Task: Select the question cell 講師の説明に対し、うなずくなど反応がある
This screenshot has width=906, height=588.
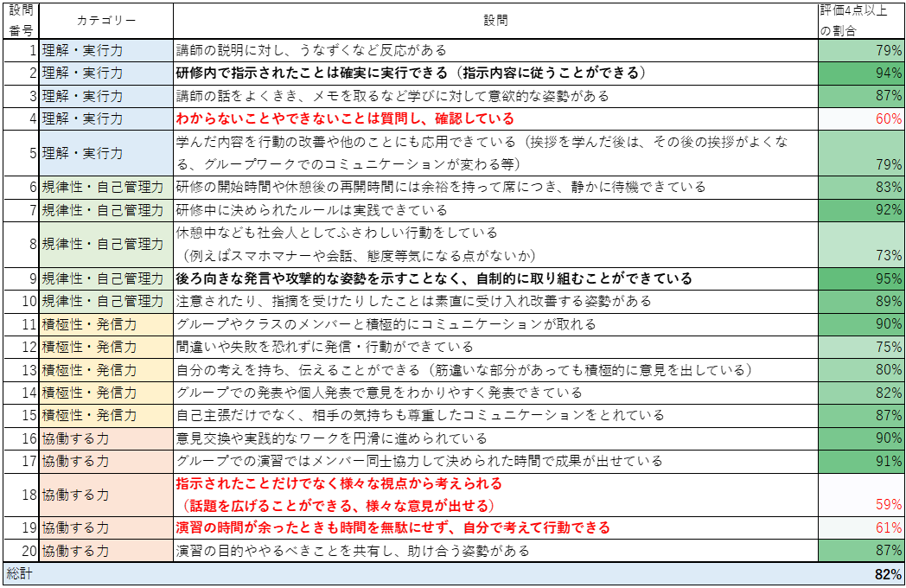Action: tap(495, 50)
